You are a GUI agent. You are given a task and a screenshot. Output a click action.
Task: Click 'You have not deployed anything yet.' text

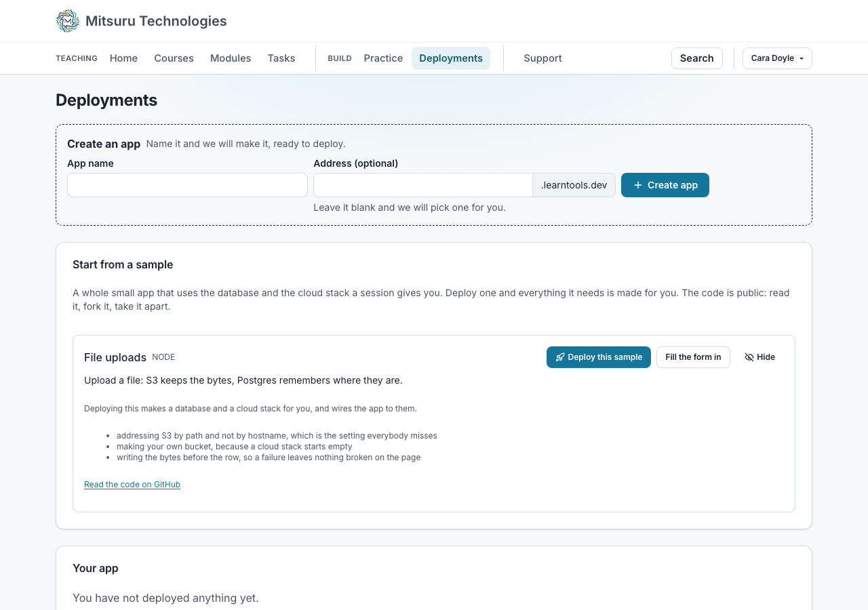click(x=165, y=598)
